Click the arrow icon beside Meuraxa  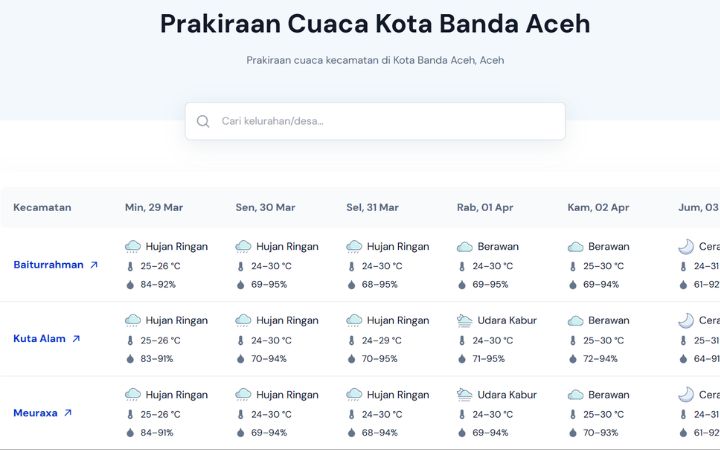(68, 413)
